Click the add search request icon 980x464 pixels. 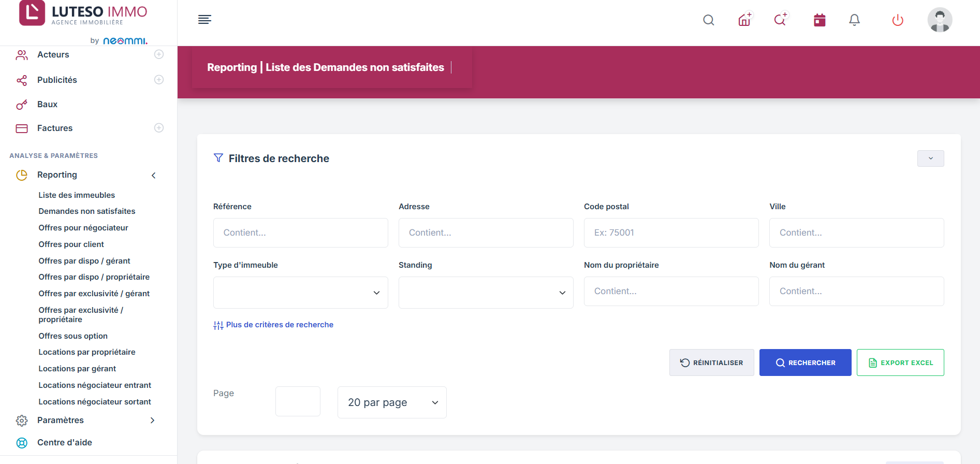(x=781, y=20)
